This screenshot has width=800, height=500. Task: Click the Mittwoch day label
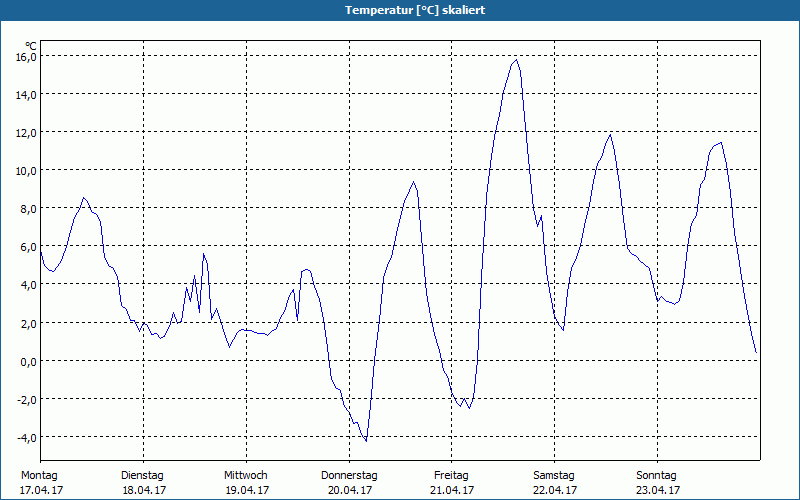pyautogui.click(x=246, y=476)
